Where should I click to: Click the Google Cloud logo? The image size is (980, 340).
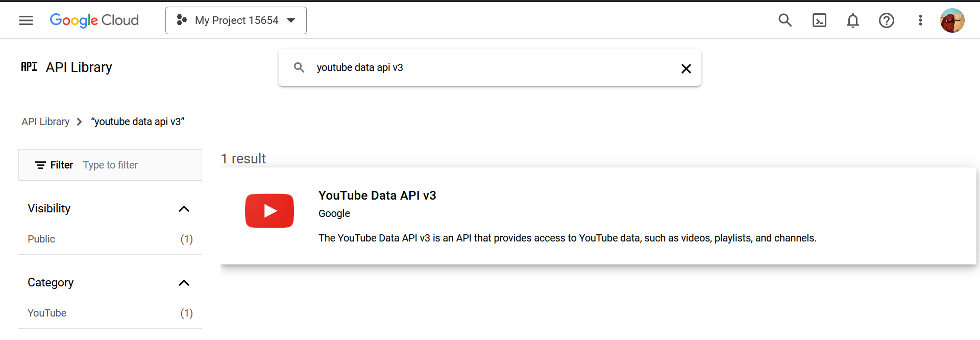tap(94, 20)
